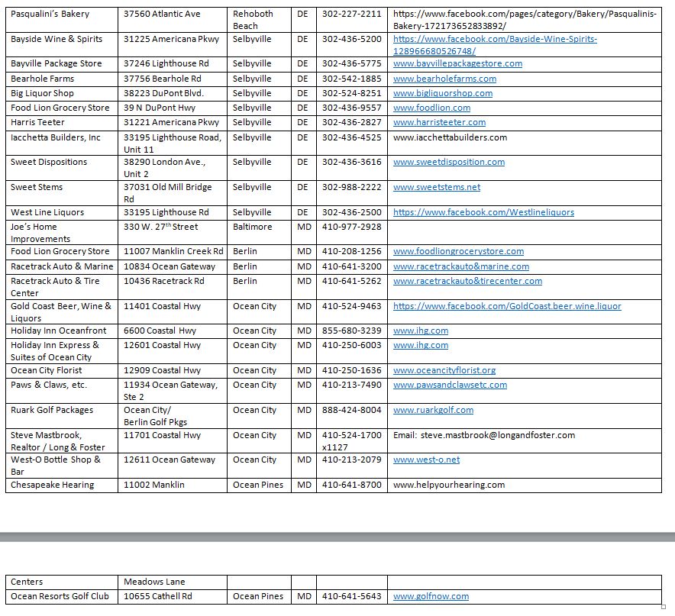The height and width of the screenshot is (616, 675).
Task: Click www.racetrackauto&tirecenter.com link
Action: [x=467, y=281]
